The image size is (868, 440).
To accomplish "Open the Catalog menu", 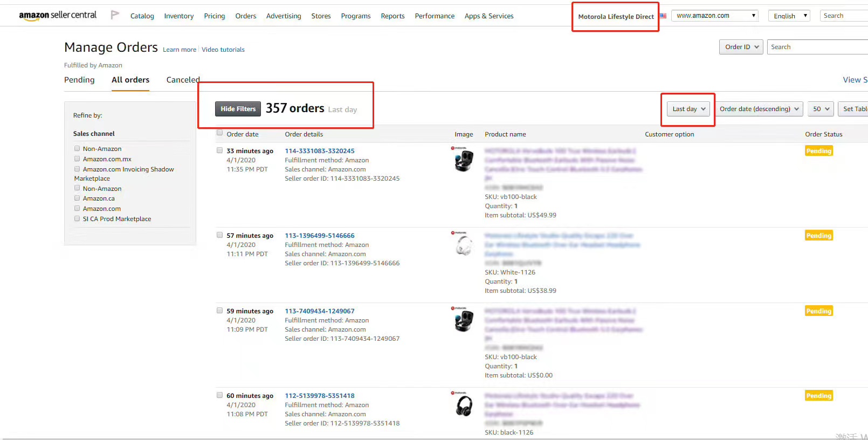I will pyautogui.click(x=142, y=16).
